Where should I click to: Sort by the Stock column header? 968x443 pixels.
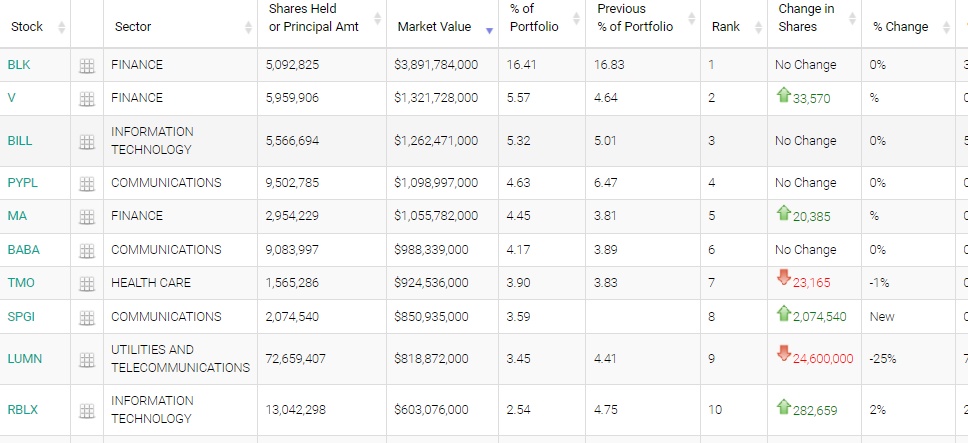coord(27,27)
